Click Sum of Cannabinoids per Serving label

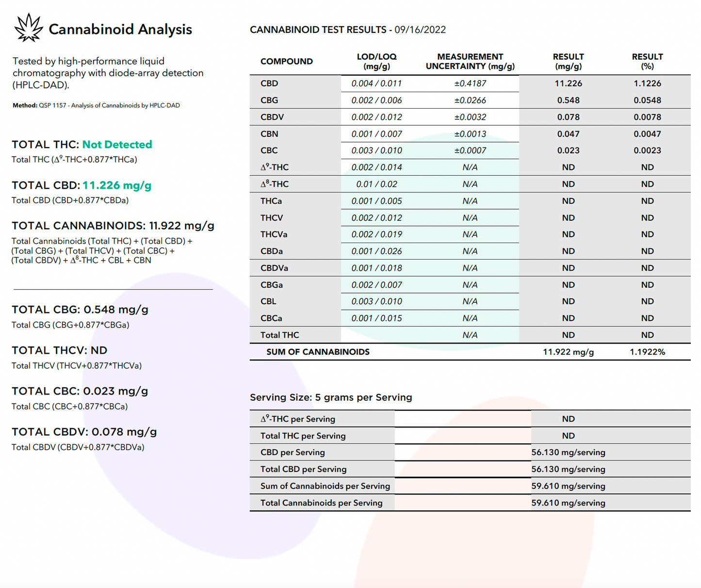325,486
